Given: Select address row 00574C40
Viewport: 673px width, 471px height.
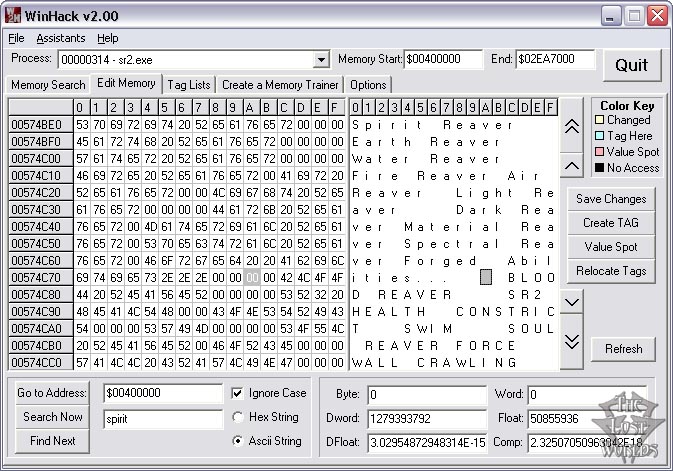Looking at the screenshot, I should pos(41,226).
